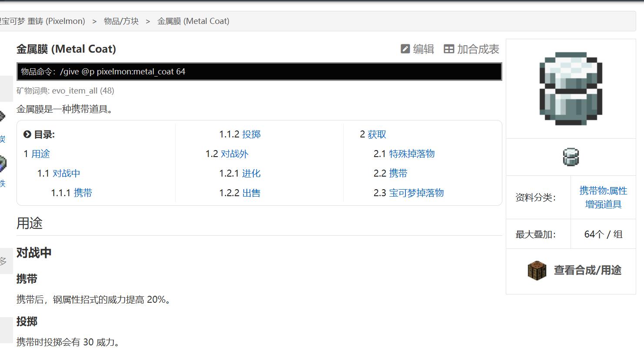Click the 对战中 heading

[x=34, y=253]
